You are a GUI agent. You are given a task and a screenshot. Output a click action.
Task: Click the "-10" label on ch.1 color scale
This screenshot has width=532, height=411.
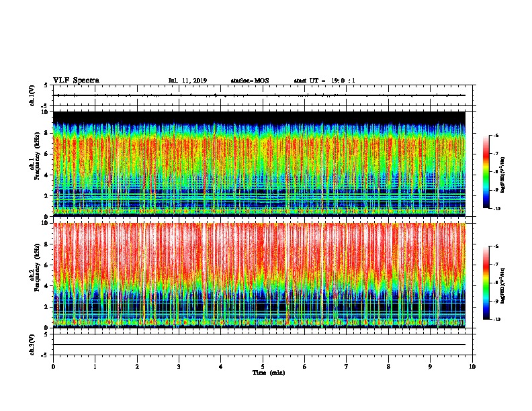click(496, 209)
